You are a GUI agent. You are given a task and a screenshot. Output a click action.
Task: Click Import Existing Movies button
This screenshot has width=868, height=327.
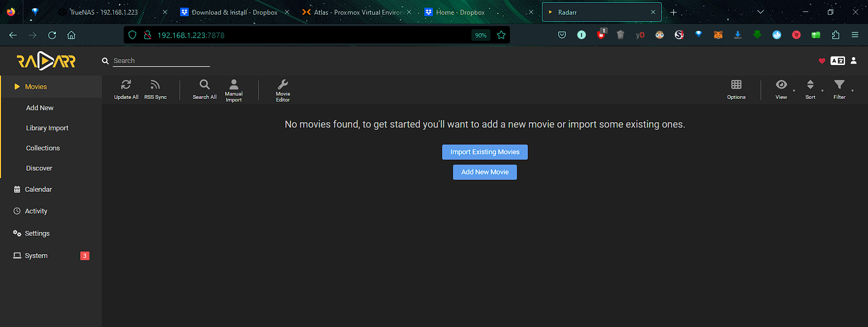[485, 152]
